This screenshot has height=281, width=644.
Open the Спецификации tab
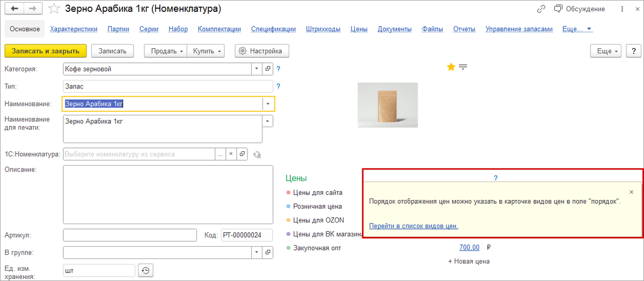click(274, 29)
